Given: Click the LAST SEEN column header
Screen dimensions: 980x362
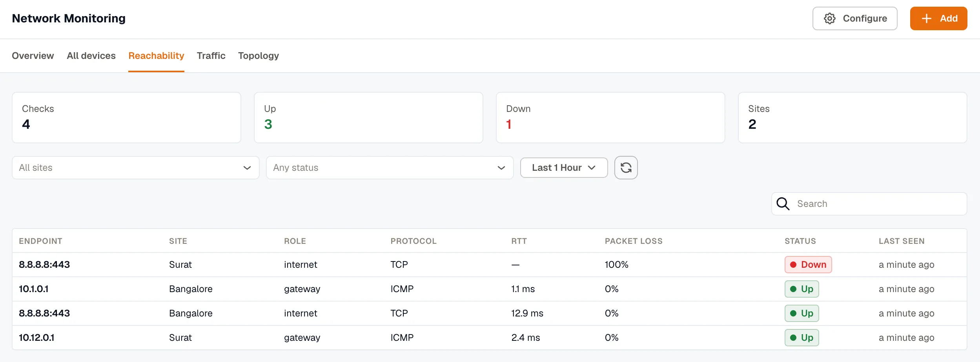Looking at the screenshot, I should point(902,241).
